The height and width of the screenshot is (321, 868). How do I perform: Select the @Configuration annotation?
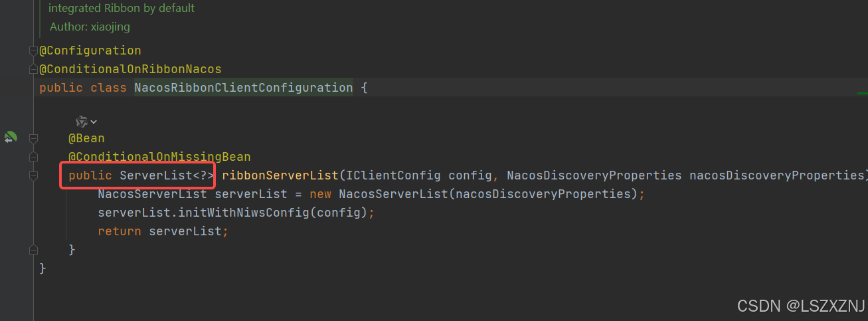click(90, 51)
